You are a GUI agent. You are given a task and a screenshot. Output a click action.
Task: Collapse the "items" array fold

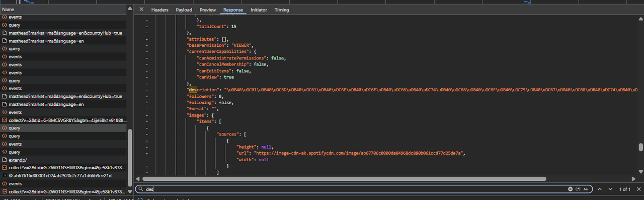pos(147,121)
